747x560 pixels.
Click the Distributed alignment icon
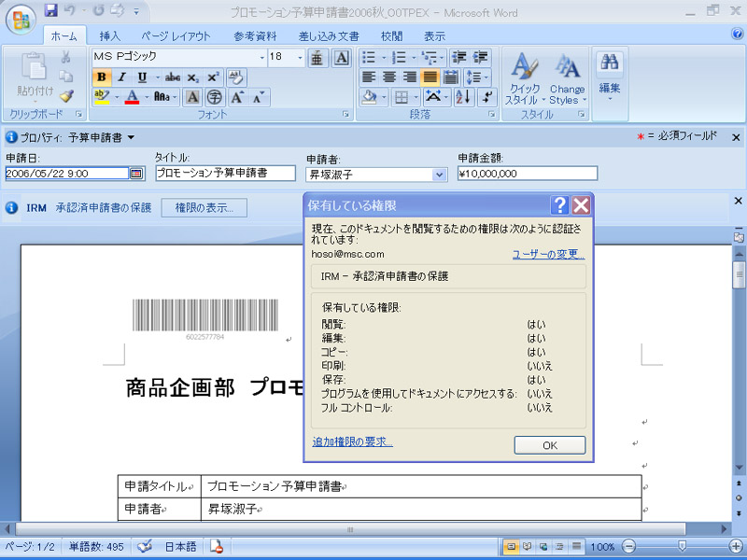coord(450,77)
